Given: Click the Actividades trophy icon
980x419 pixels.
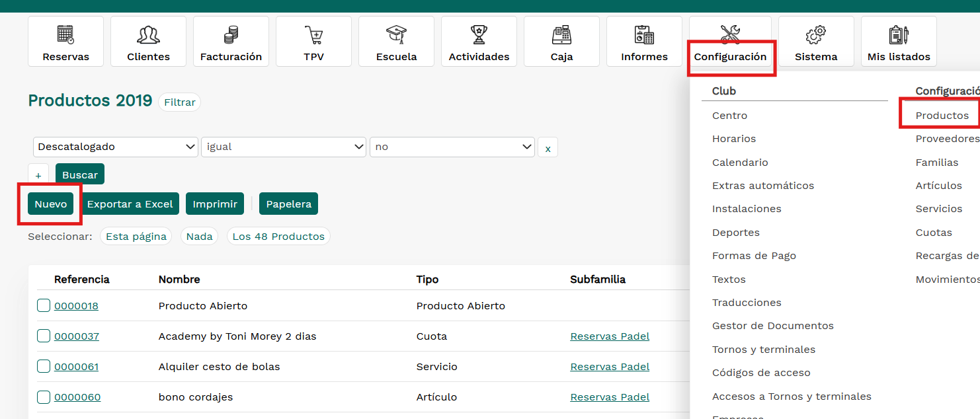Looking at the screenshot, I should pyautogui.click(x=479, y=34).
